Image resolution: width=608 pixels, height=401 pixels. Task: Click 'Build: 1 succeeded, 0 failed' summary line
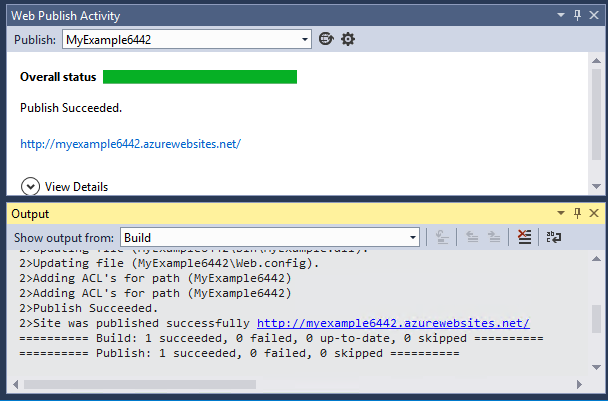click(281, 338)
